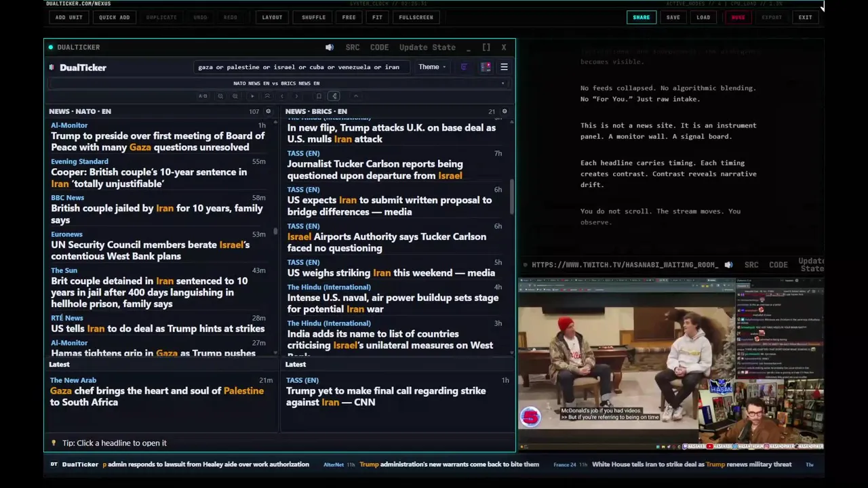Click the DT DualTicker badge in bottom ticker
Viewport: 868px width, 488px height.
click(75, 464)
